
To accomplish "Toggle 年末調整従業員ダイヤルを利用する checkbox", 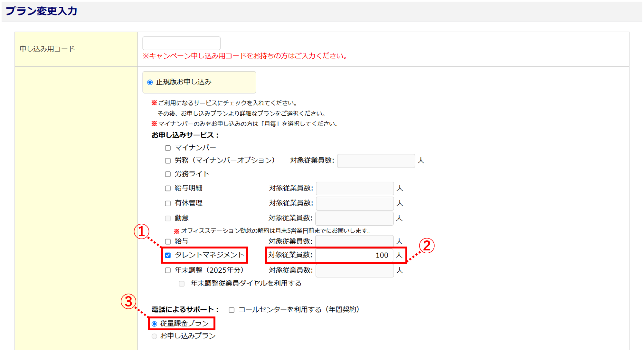I will pos(182,284).
